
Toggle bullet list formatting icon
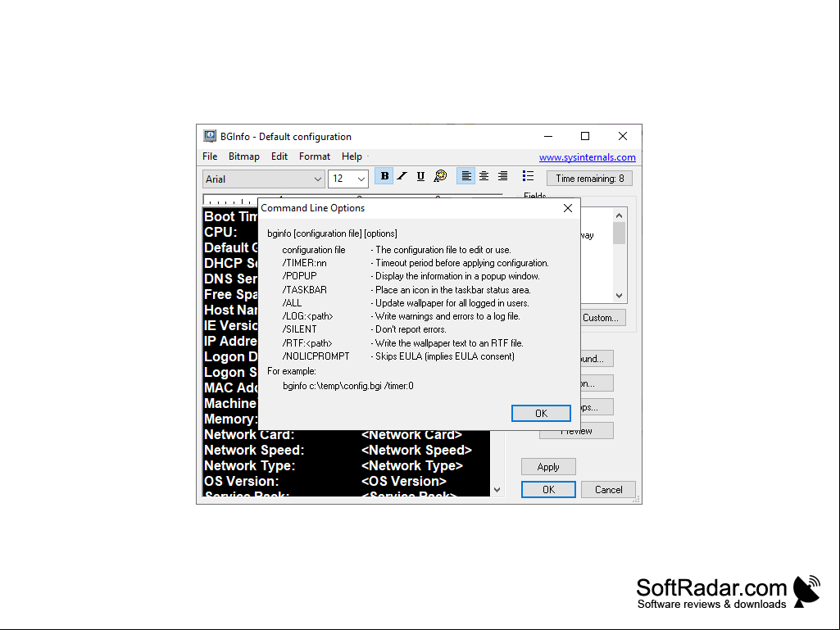pos(528,176)
